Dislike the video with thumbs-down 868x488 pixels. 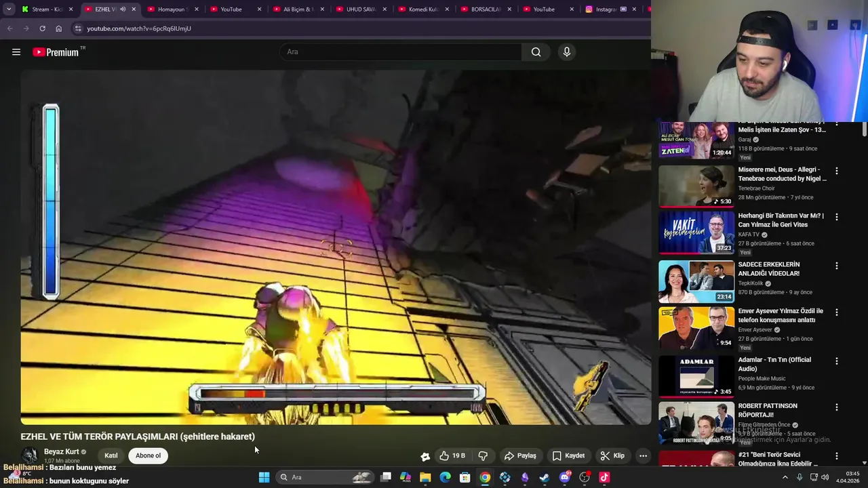click(x=484, y=456)
